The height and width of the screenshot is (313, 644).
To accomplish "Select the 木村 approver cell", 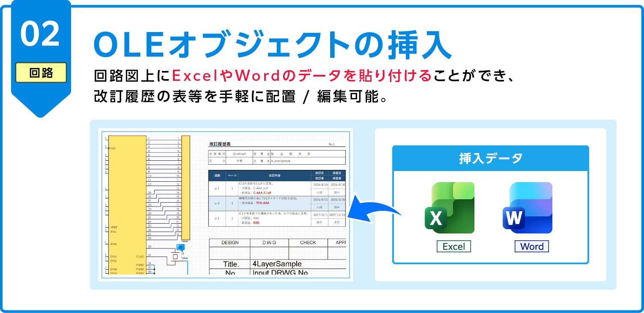I will click(337, 222).
